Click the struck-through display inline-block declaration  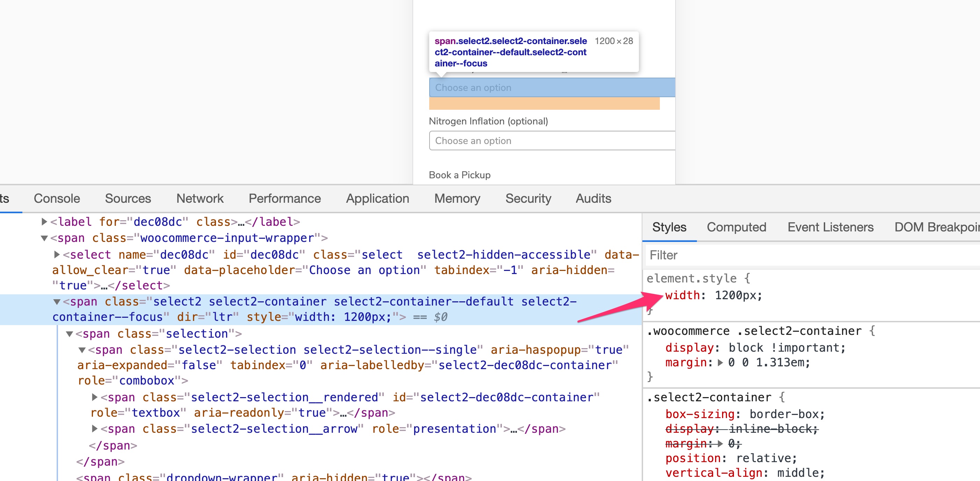click(742, 429)
